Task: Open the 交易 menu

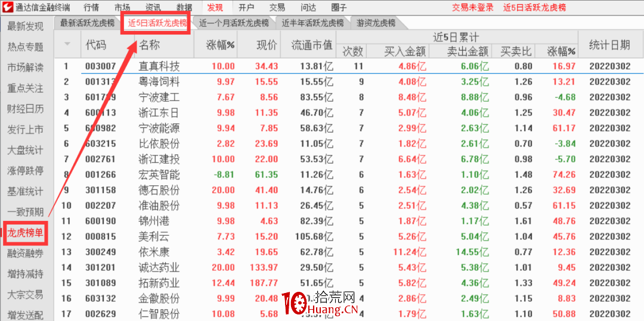Action: [277, 7]
